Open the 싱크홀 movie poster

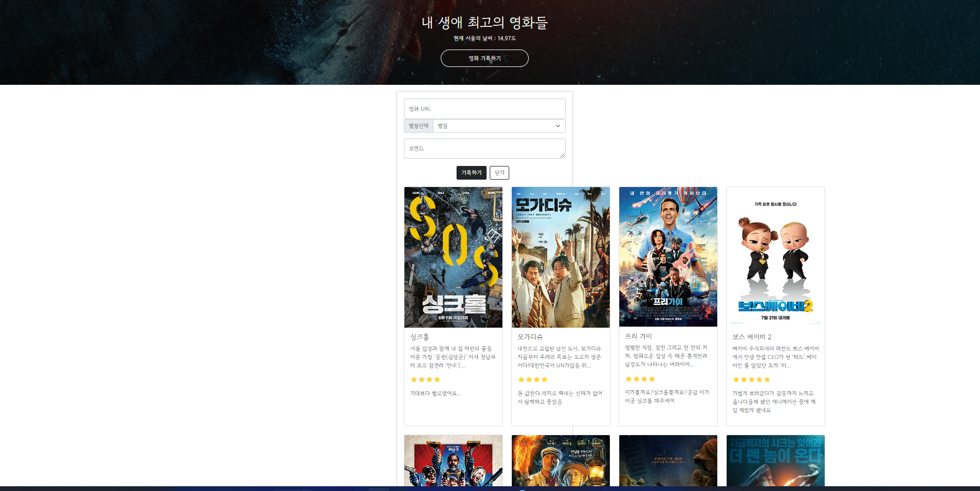pos(453,257)
